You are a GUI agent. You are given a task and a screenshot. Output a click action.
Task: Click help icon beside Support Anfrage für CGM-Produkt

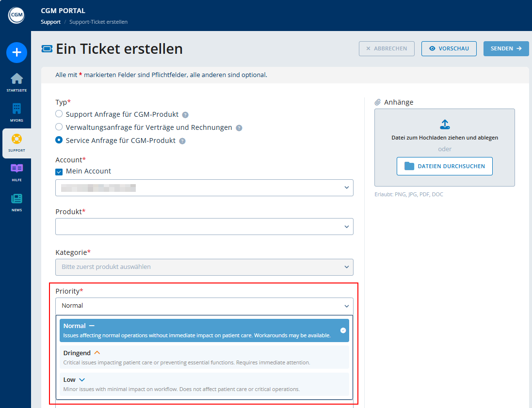tap(185, 115)
